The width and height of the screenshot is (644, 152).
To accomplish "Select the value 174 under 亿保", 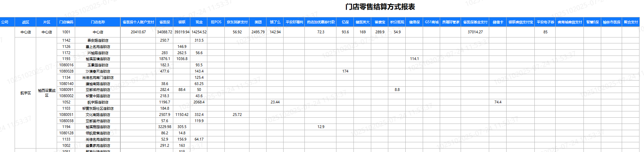I will (x=345, y=71).
